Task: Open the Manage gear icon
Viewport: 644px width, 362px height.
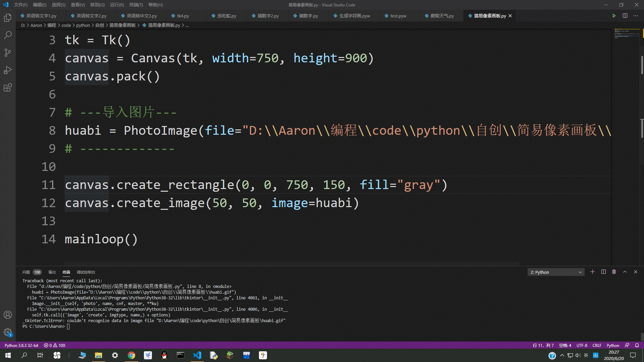Action: pyautogui.click(x=8, y=332)
